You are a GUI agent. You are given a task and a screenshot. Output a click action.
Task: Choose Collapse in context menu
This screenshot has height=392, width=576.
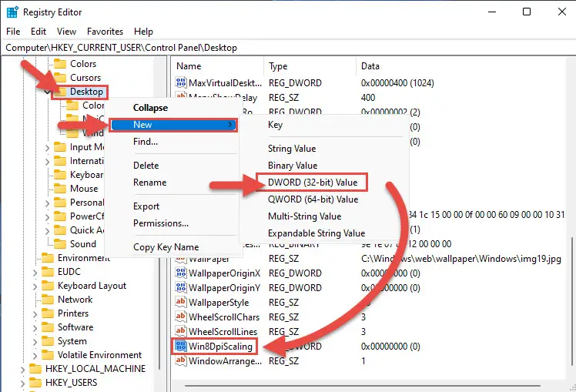point(151,108)
